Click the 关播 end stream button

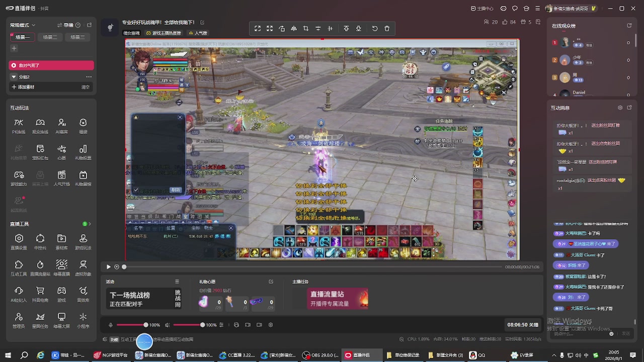pyautogui.click(x=523, y=325)
